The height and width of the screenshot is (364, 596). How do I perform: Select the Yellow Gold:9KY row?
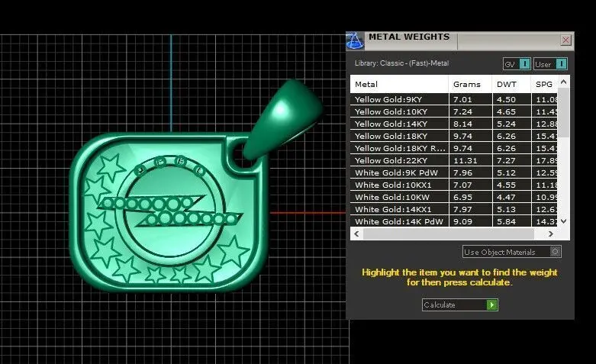454,99
